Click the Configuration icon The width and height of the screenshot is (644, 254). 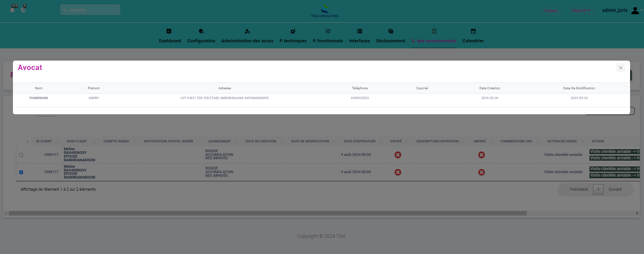[201, 31]
